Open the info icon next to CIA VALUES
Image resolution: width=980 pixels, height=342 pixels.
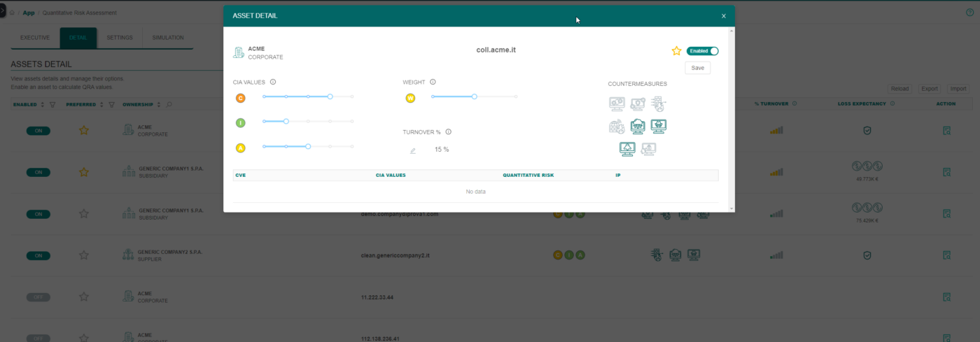(x=272, y=82)
